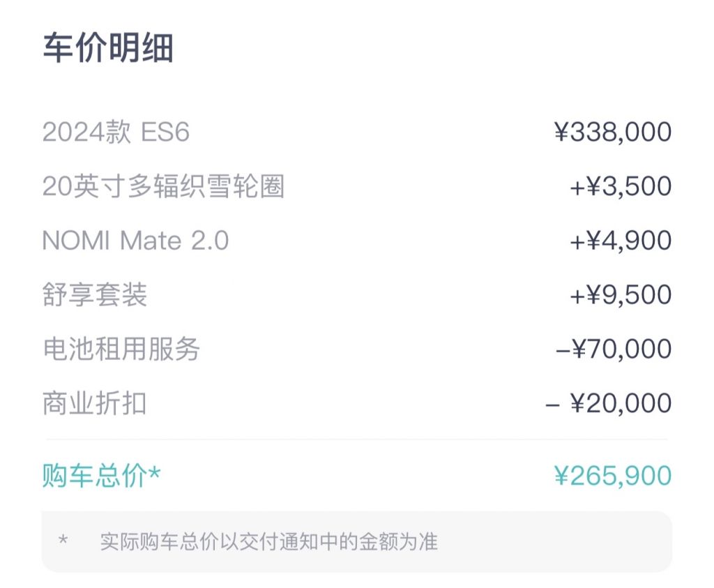Click the ¥265,900 total price
Viewport: 714px width, 588px height.
613,476
